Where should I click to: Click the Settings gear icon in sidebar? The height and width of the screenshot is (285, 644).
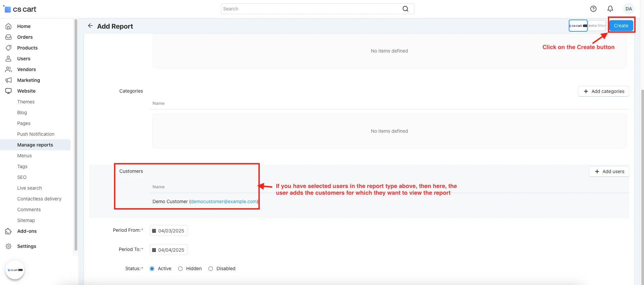8,246
